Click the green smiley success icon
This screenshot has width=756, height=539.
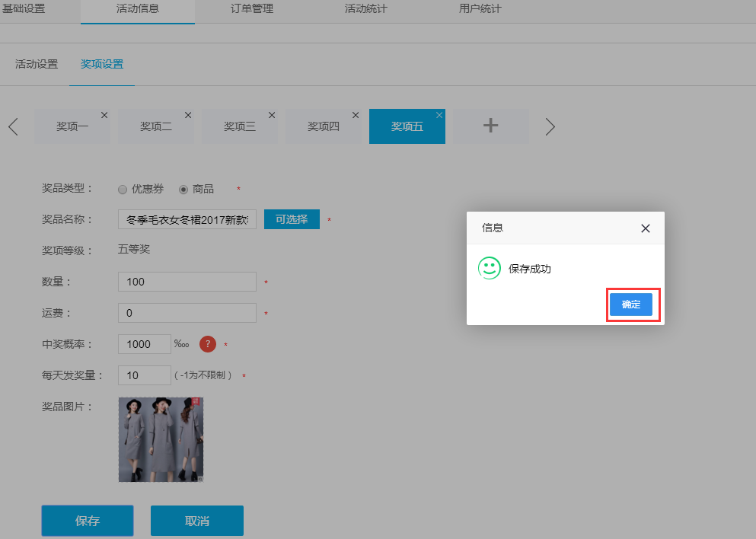click(x=490, y=268)
